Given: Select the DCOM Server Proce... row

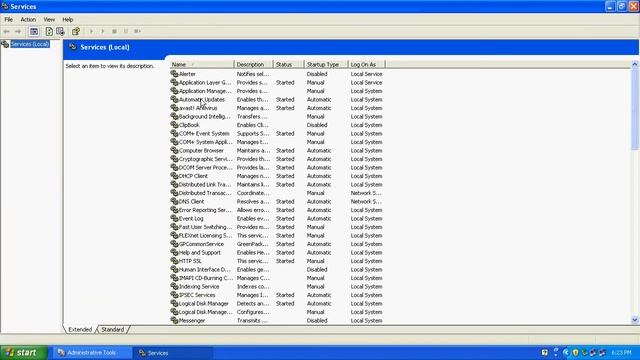Looking at the screenshot, I should point(277,168).
